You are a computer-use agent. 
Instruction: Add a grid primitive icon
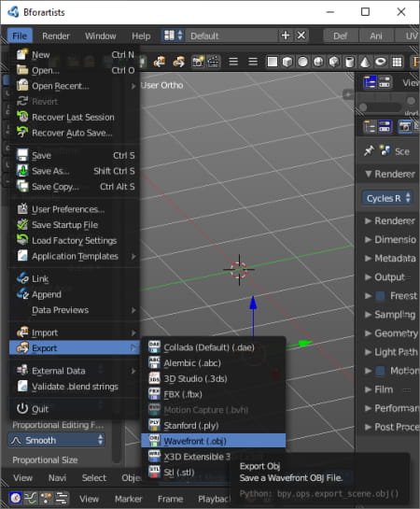tap(397, 62)
